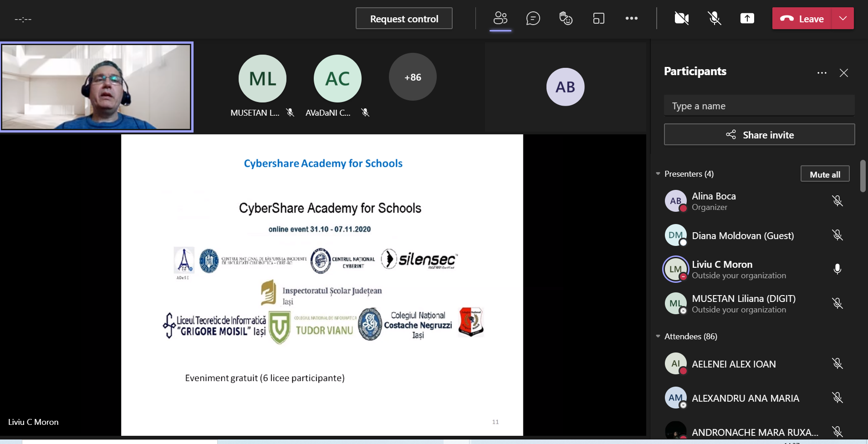Collapse the Presenters section
The image size is (868, 444).
tap(658, 174)
